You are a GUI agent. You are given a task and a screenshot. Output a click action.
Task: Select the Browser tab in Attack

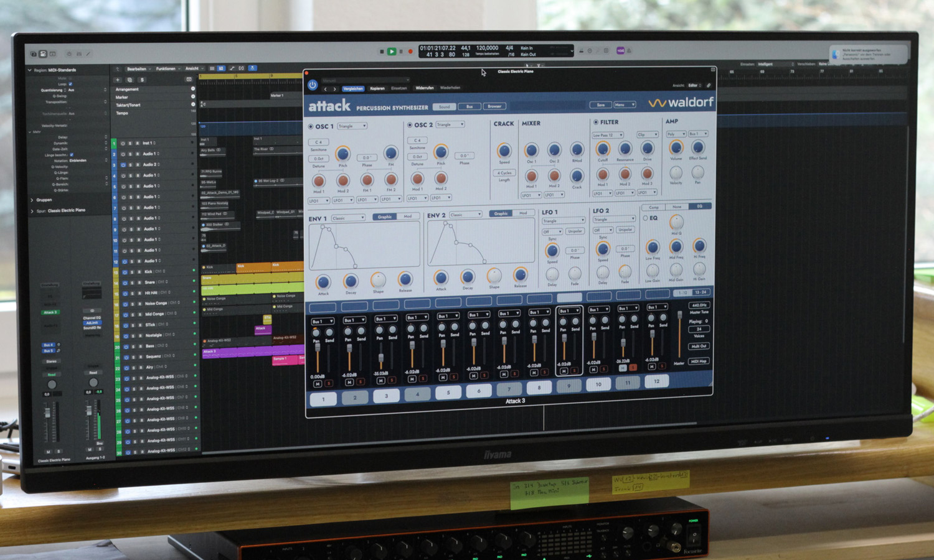tap(494, 106)
